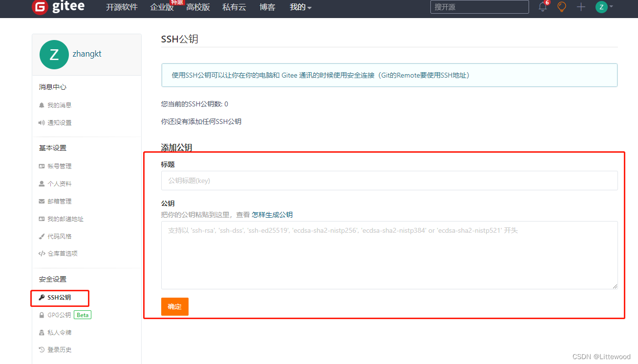Open 邮箱管理 sidebar item

pyautogui.click(x=60, y=201)
